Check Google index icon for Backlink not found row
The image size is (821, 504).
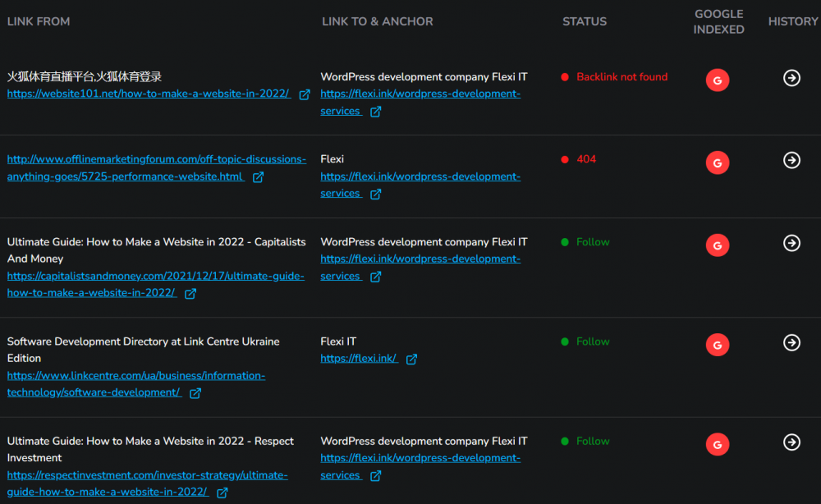[x=718, y=80]
